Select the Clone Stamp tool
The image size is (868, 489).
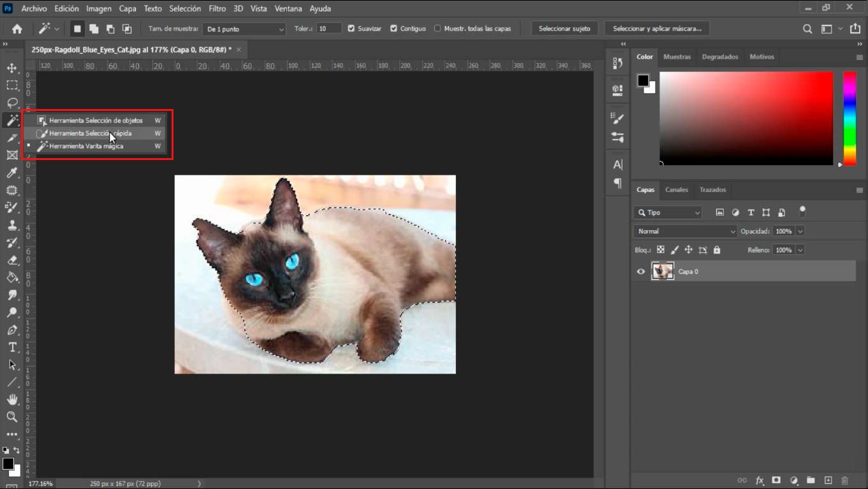tap(12, 225)
